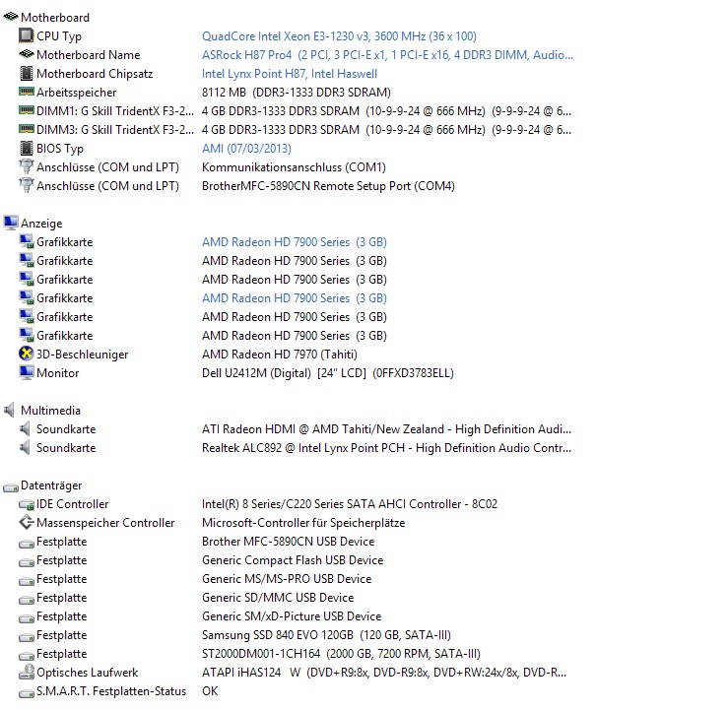The height and width of the screenshot is (711, 728).
Task: Click the port icon beside Kommunikationsanschluss (COM1)
Action: click(x=26, y=166)
